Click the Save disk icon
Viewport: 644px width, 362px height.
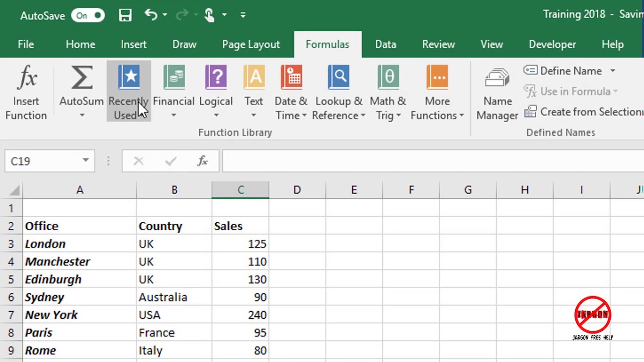click(x=125, y=15)
